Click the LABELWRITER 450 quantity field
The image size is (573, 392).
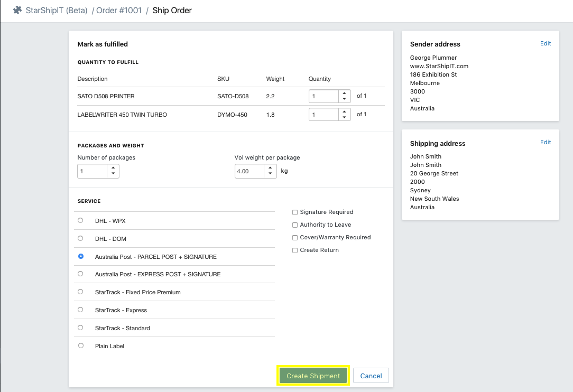[324, 115]
